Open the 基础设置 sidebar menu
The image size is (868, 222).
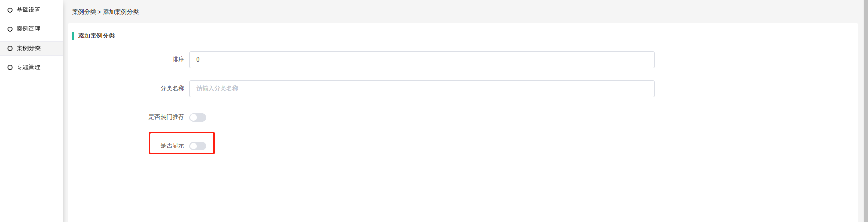click(29, 10)
